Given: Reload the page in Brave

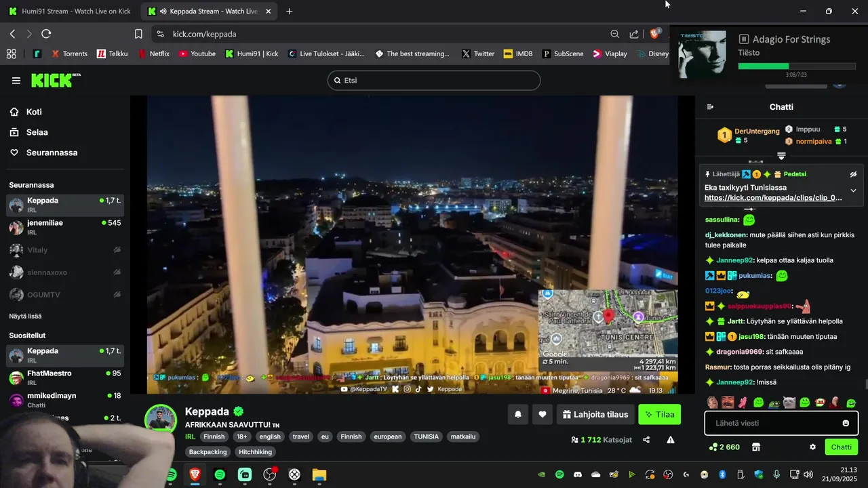Looking at the screenshot, I should (x=46, y=34).
